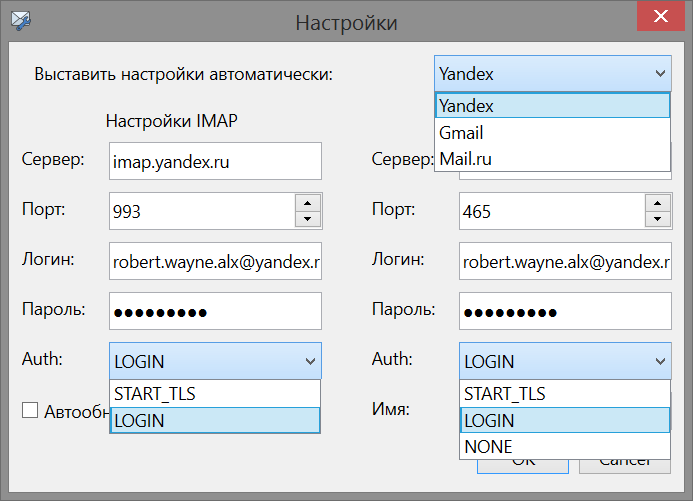Image resolution: width=693 pixels, height=501 pixels.
Task: Click the Имя label
Action: (x=391, y=409)
